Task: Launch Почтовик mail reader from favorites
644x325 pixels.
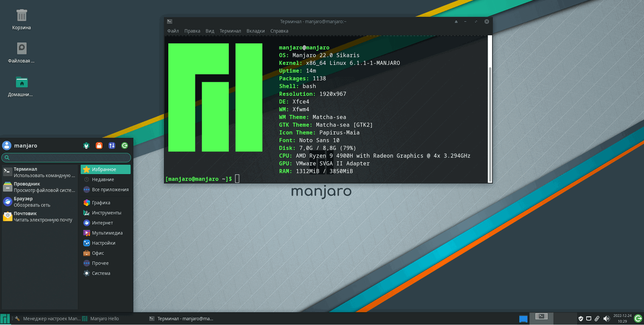Action: click(x=40, y=217)
